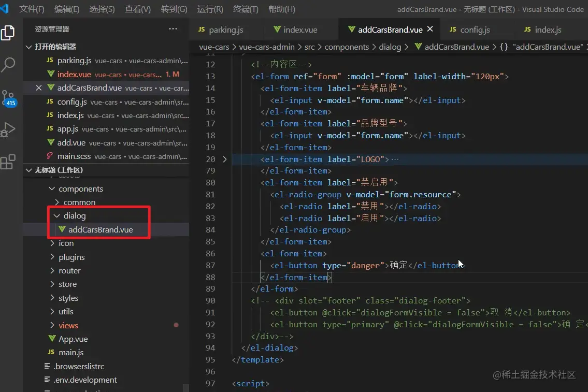This screenshot has width=588, height=392.
Task: Click src in the breadcrumb path
Action: pyautogui.click(x=309, y=47)
